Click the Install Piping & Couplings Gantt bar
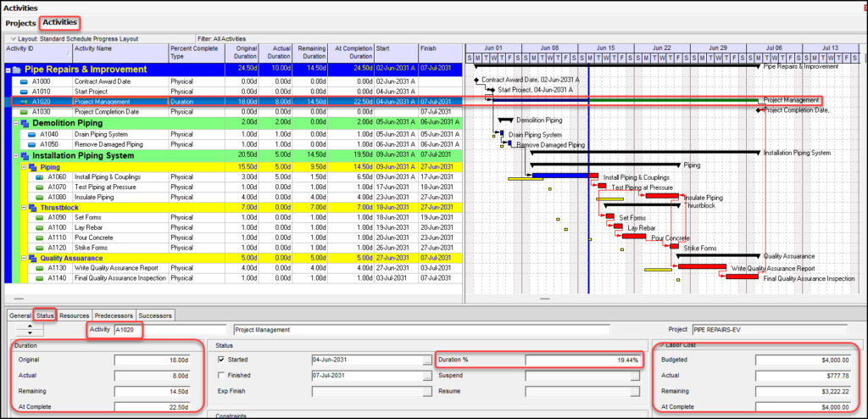The height and width of the screenshot is (419, 868). click(x=565, y=176)
